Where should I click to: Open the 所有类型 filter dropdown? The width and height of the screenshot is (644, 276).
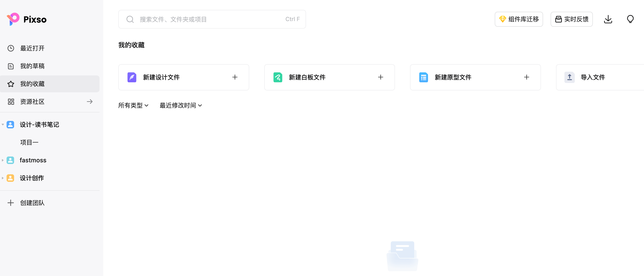pos(133,106)
